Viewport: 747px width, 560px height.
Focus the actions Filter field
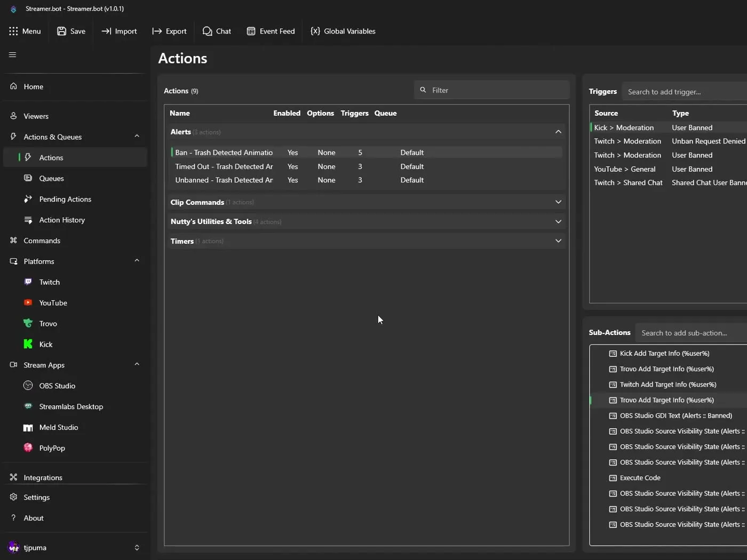pos(491,90)
